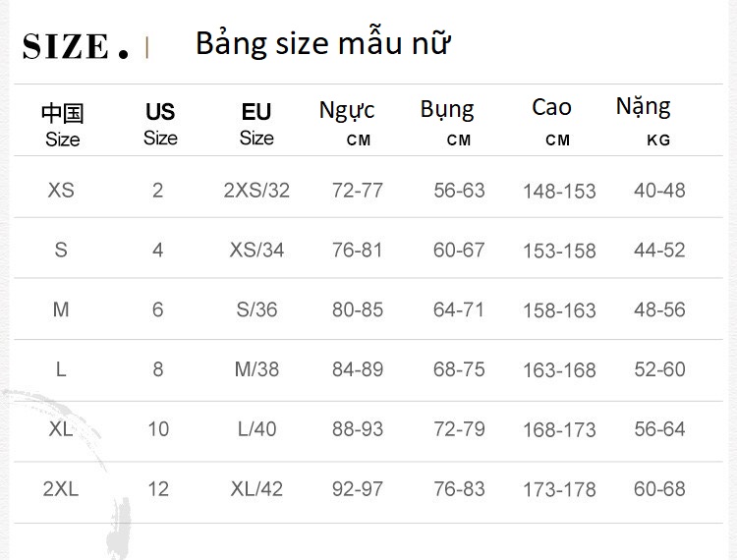The width and height of the screenshot is (737, 560).
Task: Click the 153-158 height cell
Action: tap(559, 251)
